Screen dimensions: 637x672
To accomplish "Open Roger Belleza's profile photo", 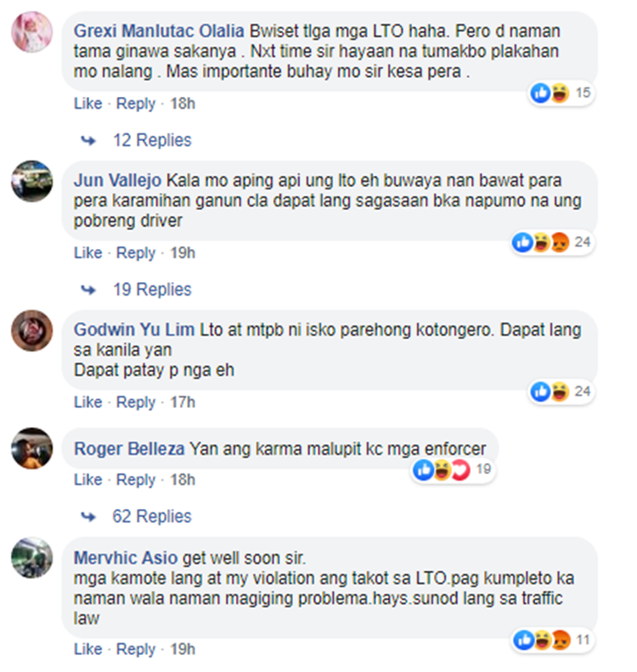I will coord(32,449).
